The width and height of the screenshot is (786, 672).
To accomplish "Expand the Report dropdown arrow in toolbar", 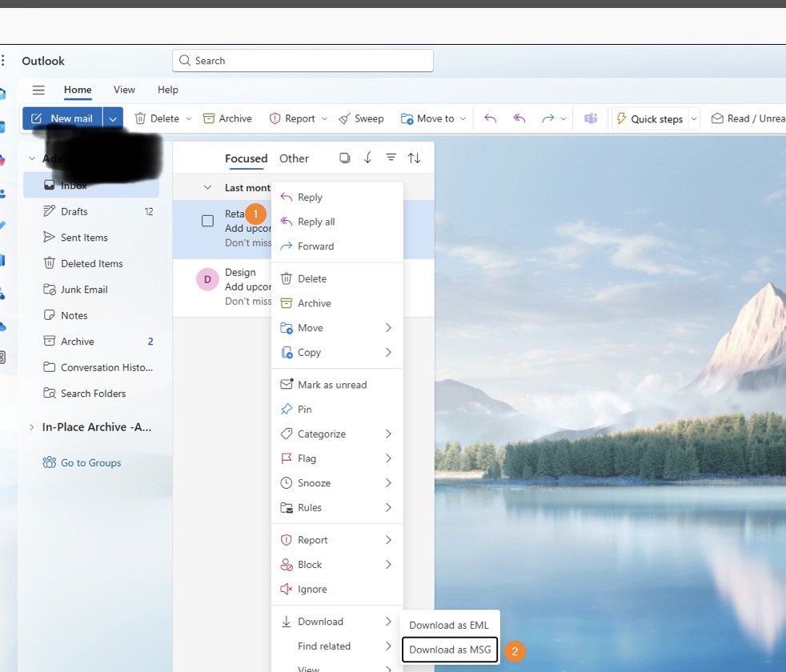I will point(324,119).
